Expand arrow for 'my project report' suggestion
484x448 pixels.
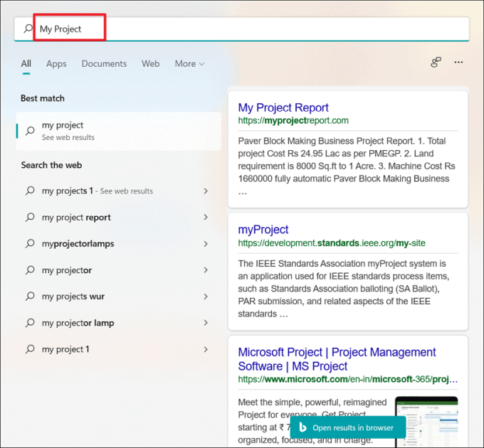coord(206,218)
